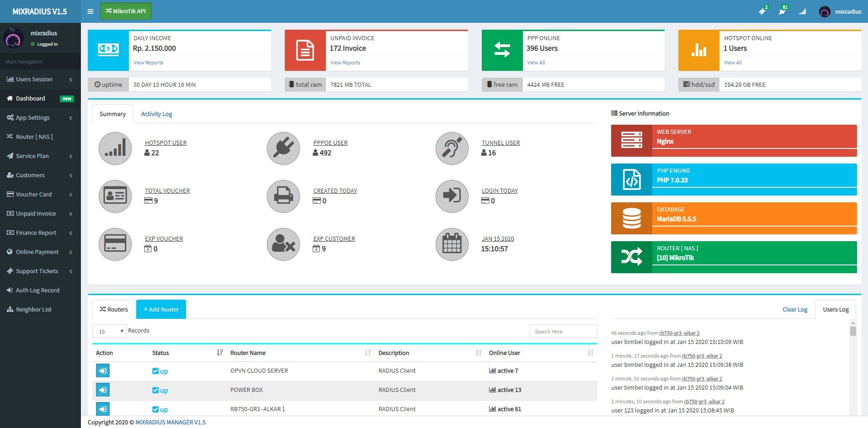The width and height of the screenshot is (868, 428).
Task: Open View All under Hotspot Online
Action: click(x=733, y=63)
